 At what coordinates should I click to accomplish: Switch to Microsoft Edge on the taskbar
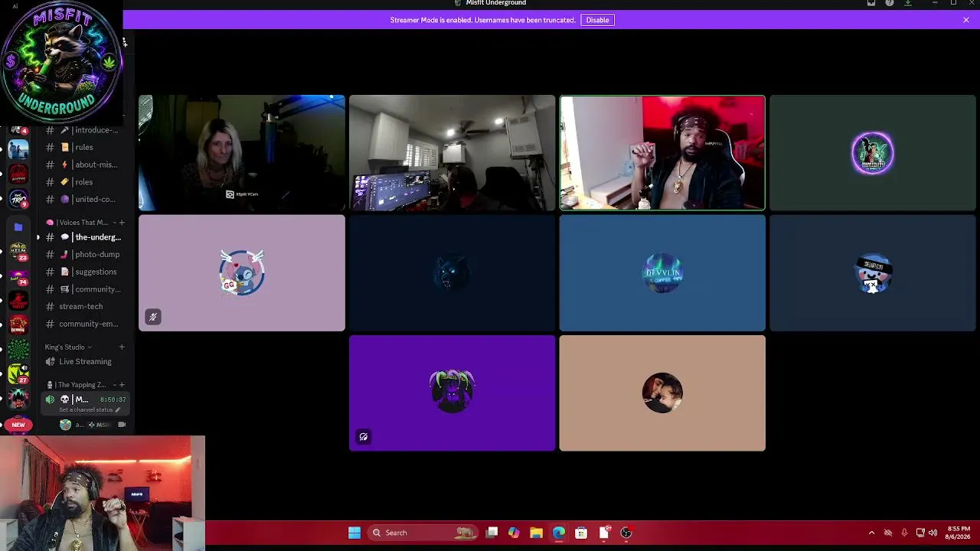[559, 533]
